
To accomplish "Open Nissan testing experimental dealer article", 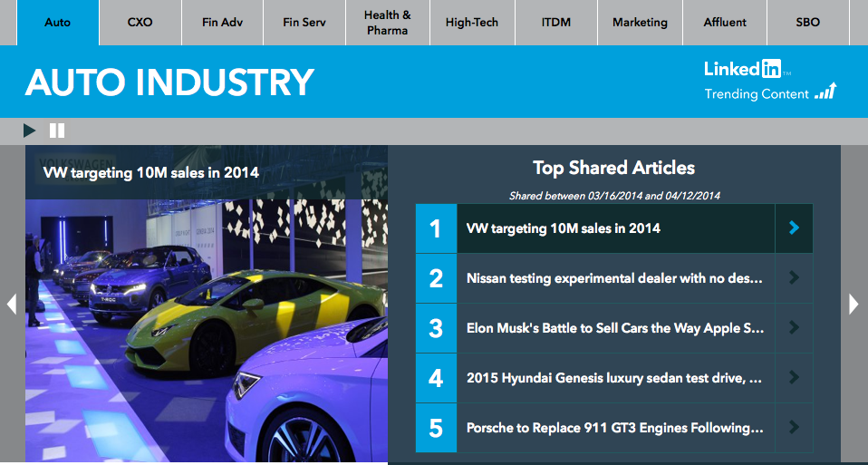I will [615, 278].
